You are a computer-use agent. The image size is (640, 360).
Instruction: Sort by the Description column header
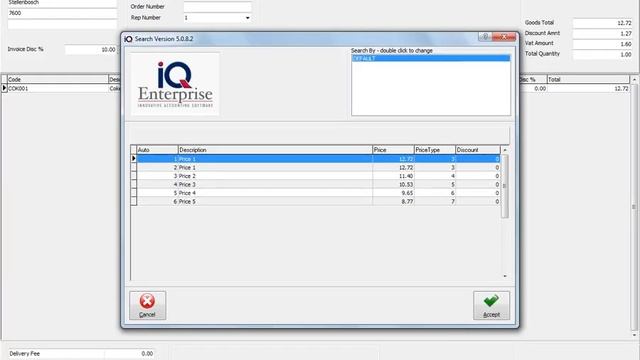(x=275, y=150)
